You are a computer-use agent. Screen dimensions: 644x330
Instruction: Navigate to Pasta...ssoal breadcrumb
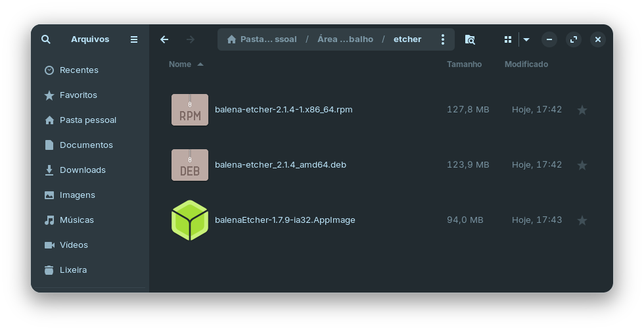tap(269, 39)
